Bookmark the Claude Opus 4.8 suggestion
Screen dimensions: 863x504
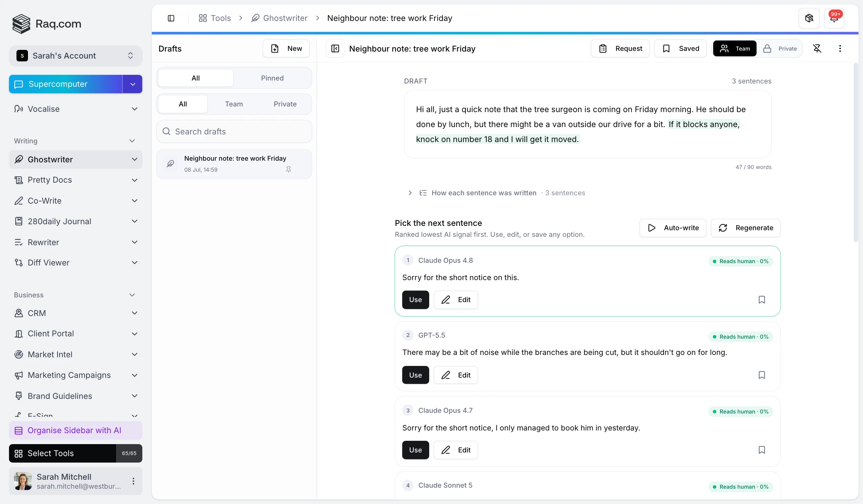point(762,300)
